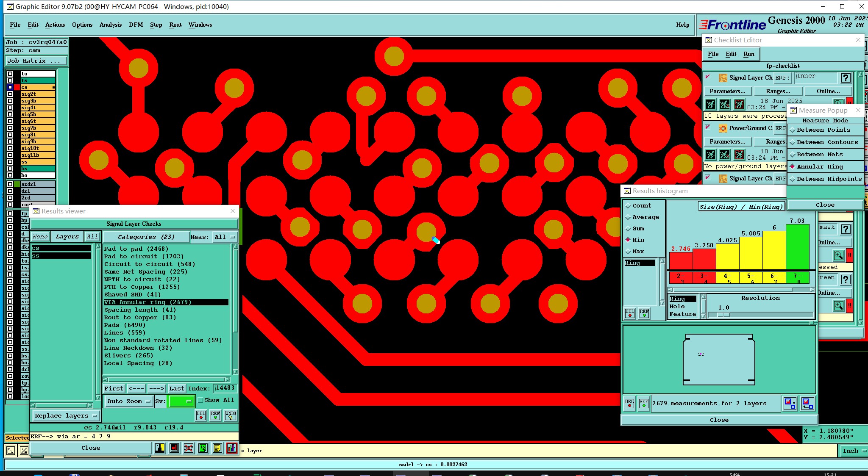The image size is (868, 476).
Task: Click the green 12 page icon
Action: [203, 448]
